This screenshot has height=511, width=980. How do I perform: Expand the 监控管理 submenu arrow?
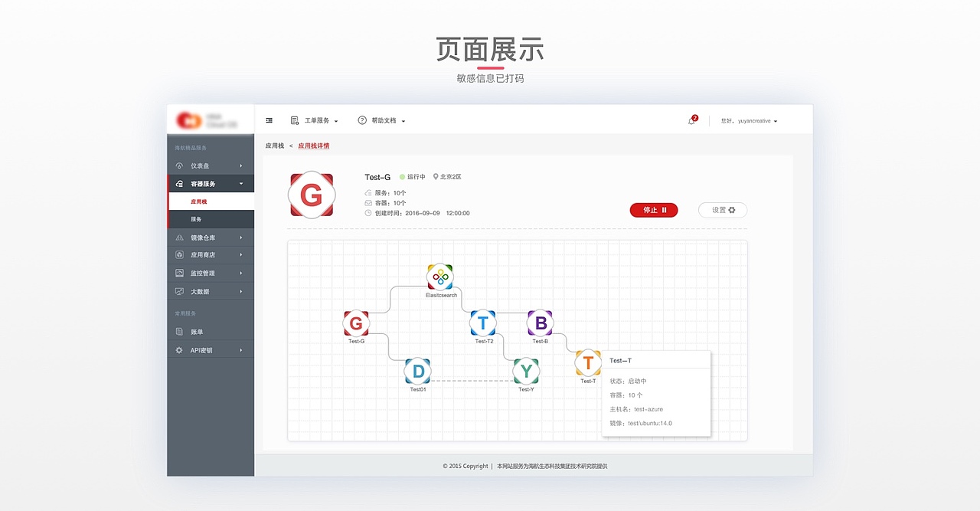click(240, 273)
